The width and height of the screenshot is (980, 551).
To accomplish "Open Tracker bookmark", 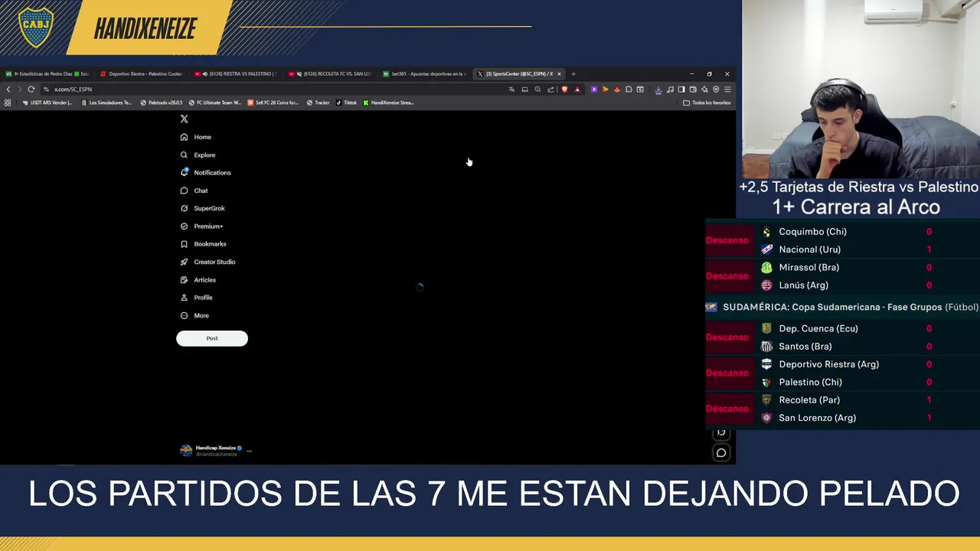I will point(318,103).
